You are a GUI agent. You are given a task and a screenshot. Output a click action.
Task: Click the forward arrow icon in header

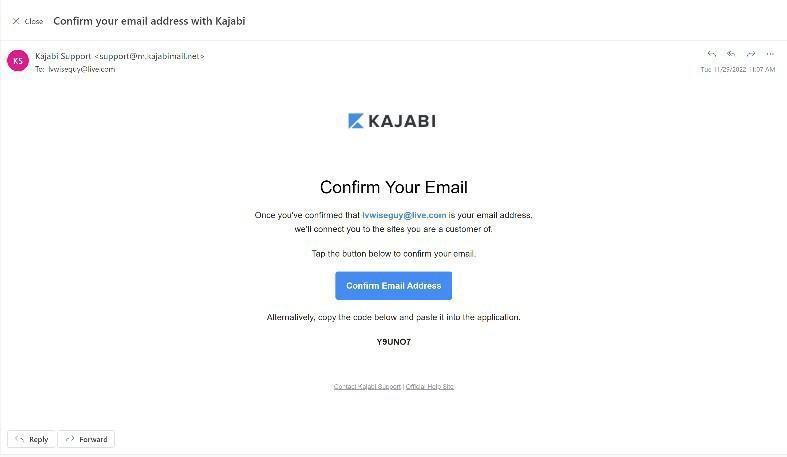coord(750,54)
